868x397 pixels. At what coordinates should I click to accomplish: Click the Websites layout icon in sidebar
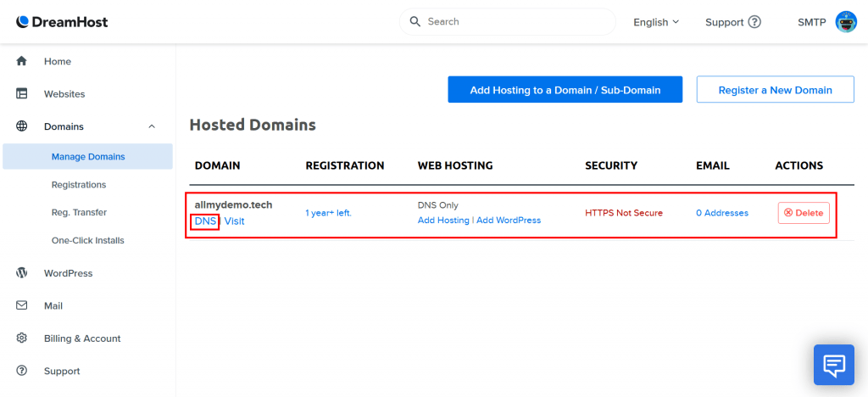coord(21,93)
